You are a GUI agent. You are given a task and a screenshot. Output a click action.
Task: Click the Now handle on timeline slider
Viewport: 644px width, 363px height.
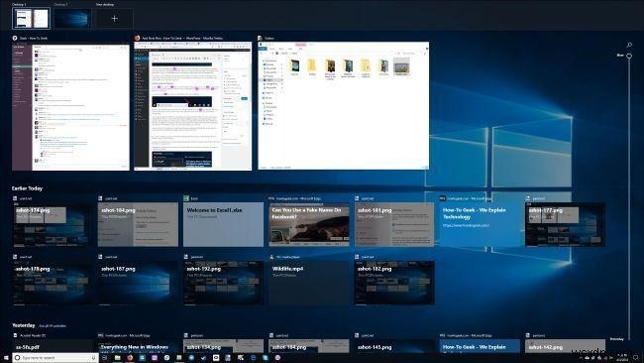pos(629,56)
